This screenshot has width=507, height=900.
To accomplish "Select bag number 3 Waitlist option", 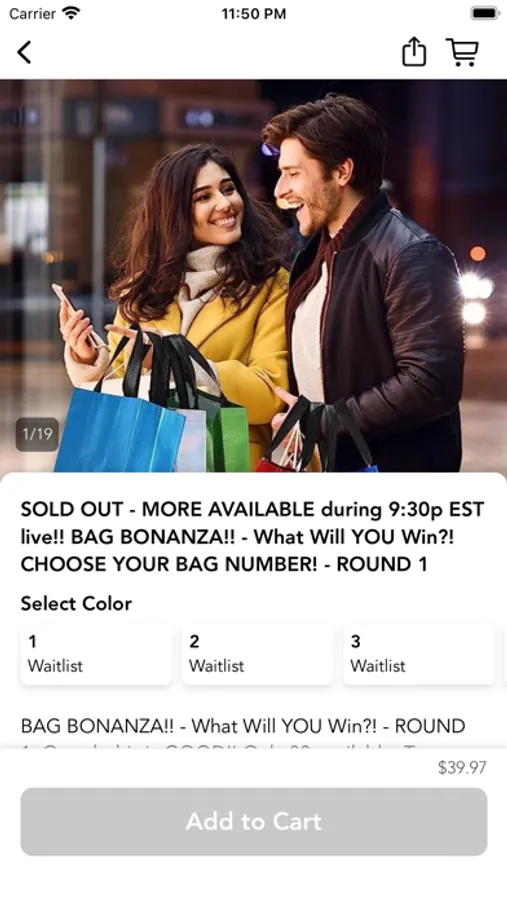I will click(x=419, y=654).
